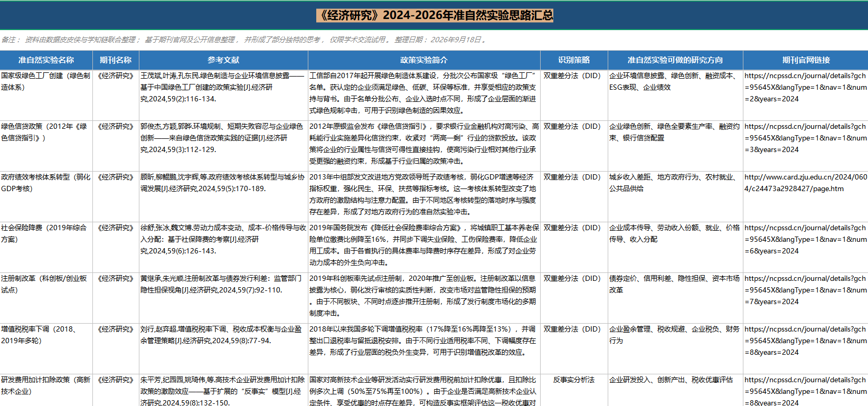Screen dimensions: 868x406
Task: Click the 期刊名称 column header
Action: [x=116, y=60]
